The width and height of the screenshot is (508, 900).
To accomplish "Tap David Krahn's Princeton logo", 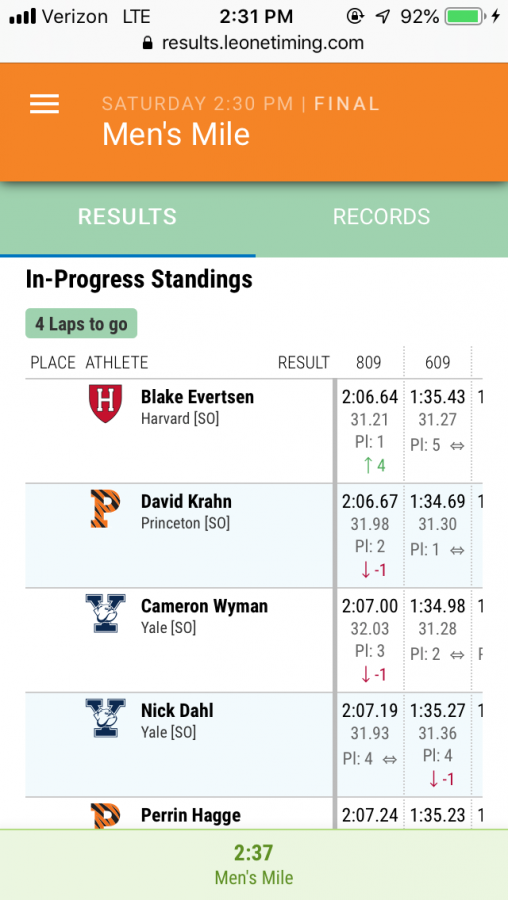I will tap(105, 509).
